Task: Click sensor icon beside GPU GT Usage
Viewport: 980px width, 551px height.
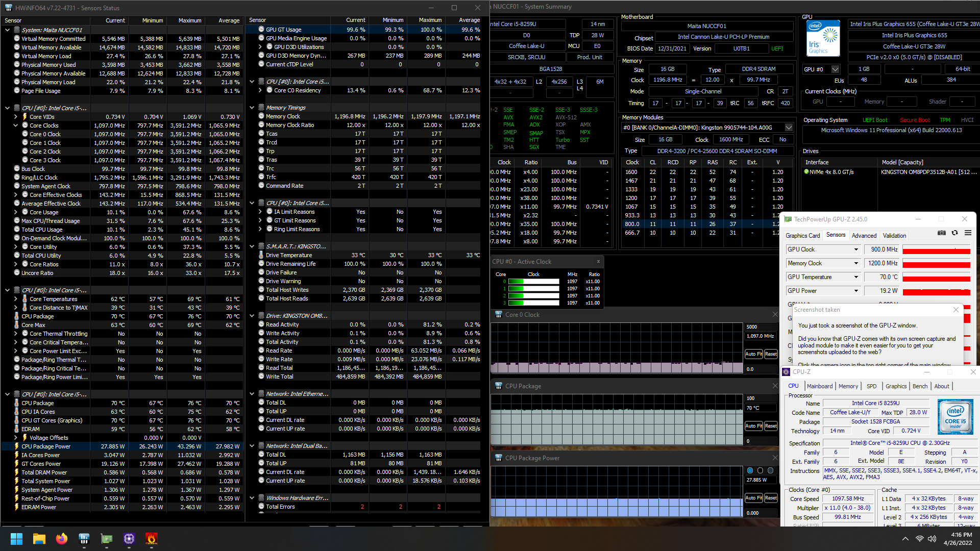Action: 261,30
